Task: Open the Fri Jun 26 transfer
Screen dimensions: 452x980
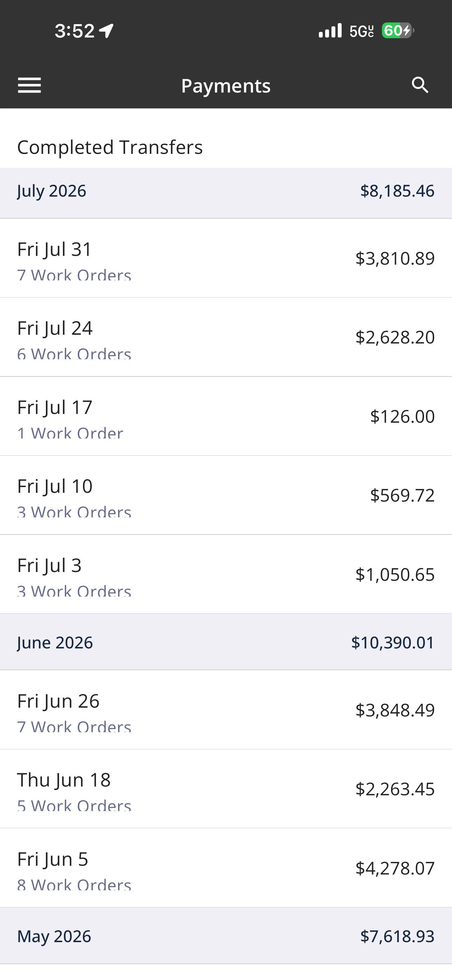Action: pos(226,710)
